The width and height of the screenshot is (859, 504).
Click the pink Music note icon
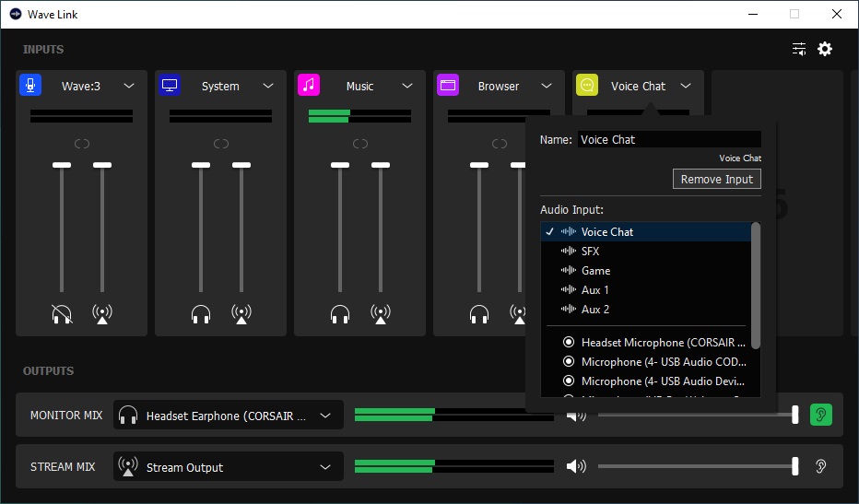coord(309,86)
